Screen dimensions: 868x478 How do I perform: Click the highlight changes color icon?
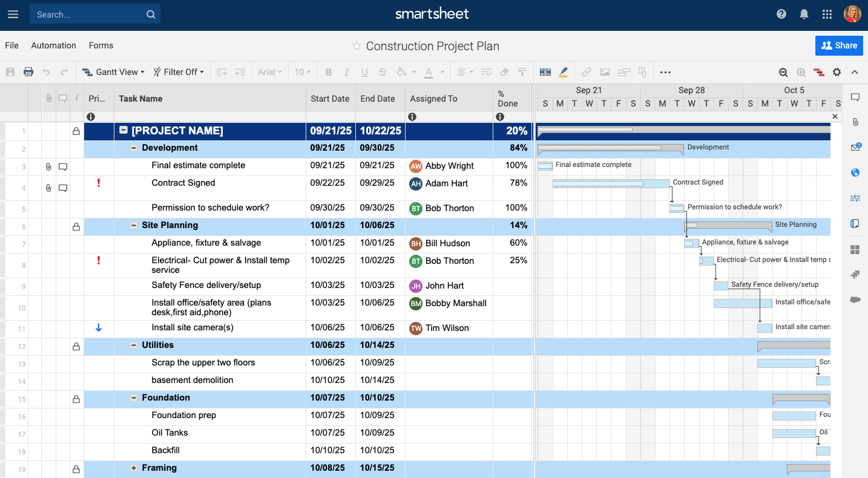pyautogui.click(x=564, y=72)
